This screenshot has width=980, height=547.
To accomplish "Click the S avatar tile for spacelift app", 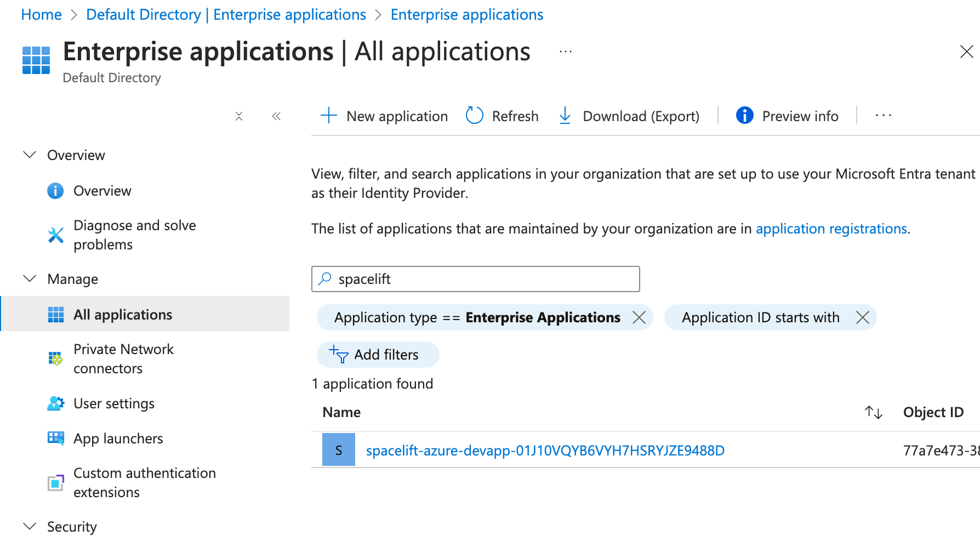I will [339, 449].
